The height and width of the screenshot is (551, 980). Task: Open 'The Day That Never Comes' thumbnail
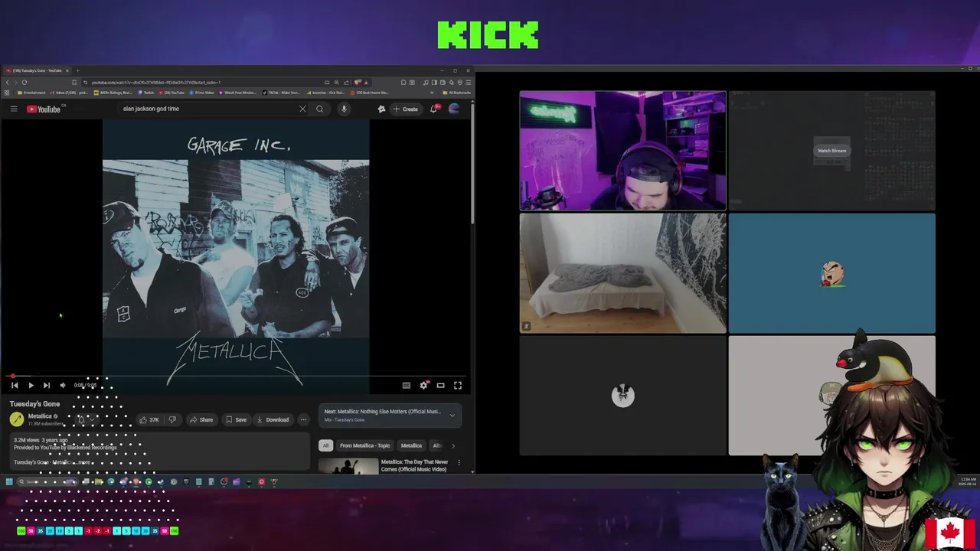click(348, 465)
